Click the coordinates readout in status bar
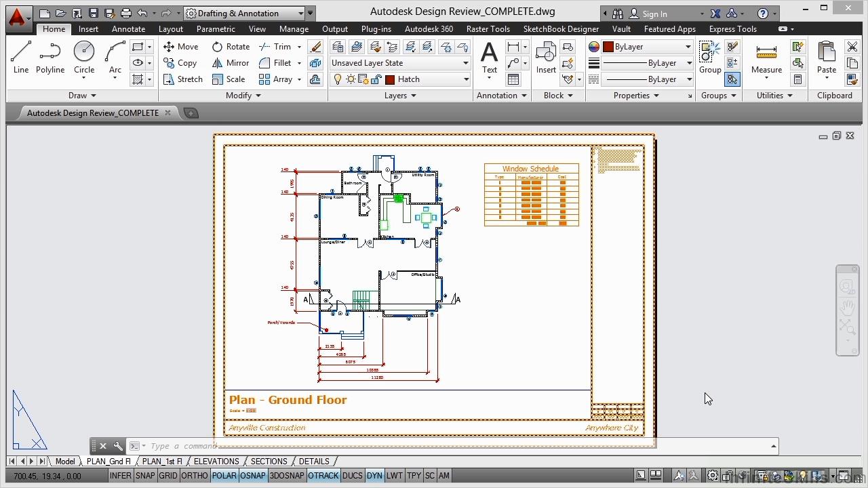 (x=47, y=476)
